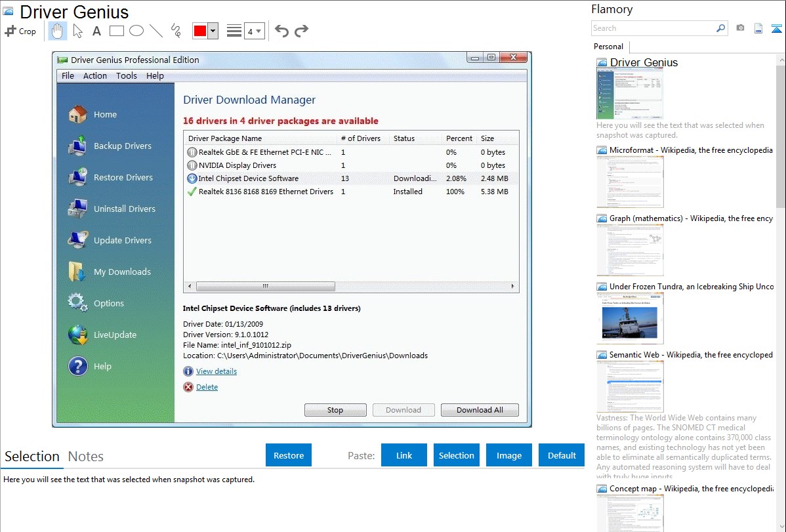Click the sidebar Help question mark icon
This screenshot has width=786, height=532.
coord(77,366)
